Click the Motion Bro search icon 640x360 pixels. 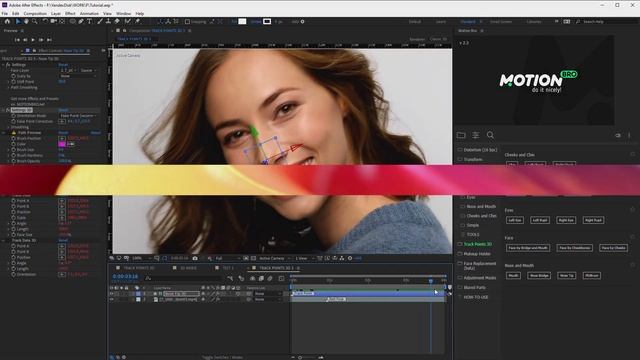[x=490, y=135]
